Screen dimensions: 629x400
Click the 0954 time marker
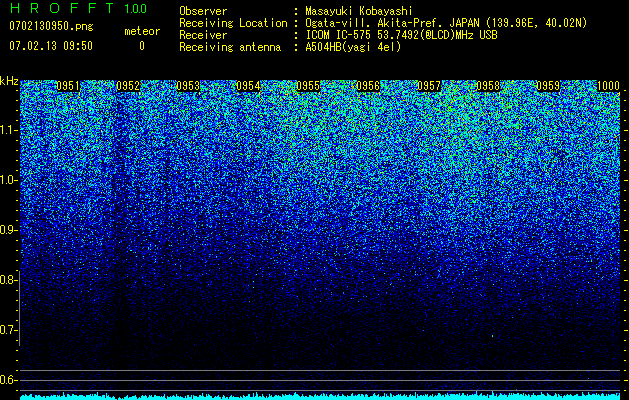(248, 86)
